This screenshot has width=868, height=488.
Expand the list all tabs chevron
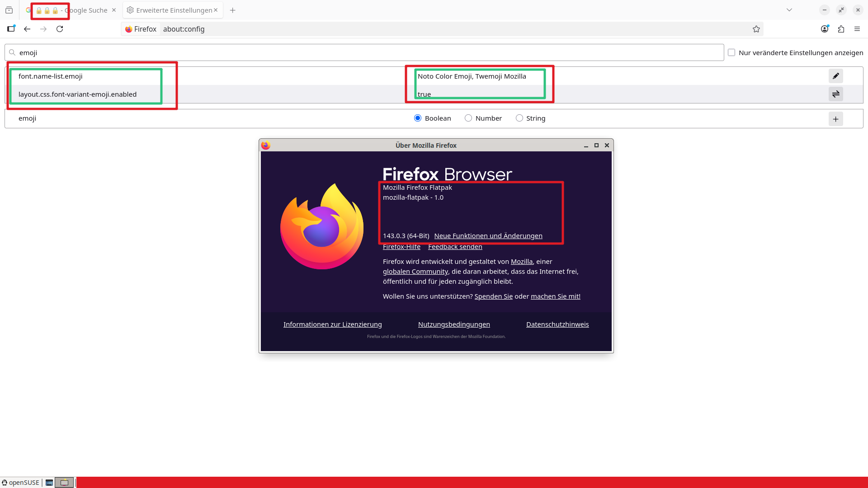[x=789, y=10]
